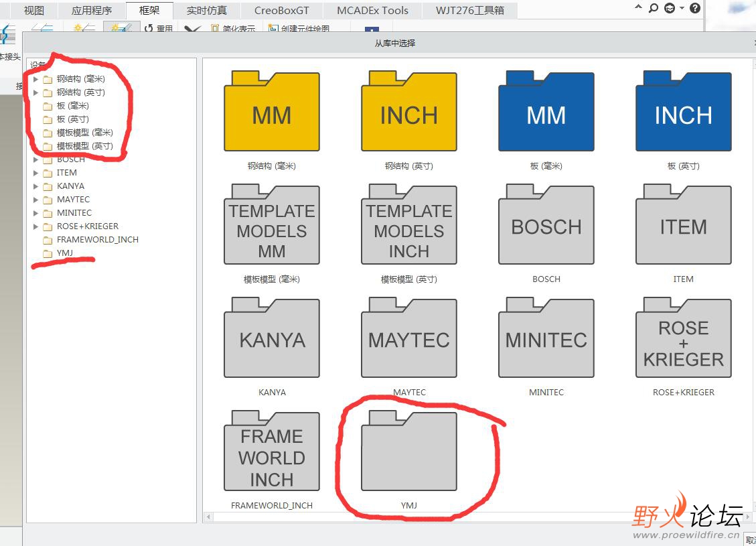
Task: Select the ITEM entry in the tree
Action: (66, 173)
